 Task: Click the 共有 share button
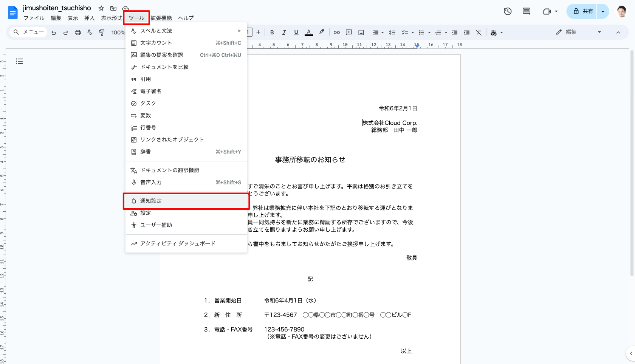coord(583,11)
